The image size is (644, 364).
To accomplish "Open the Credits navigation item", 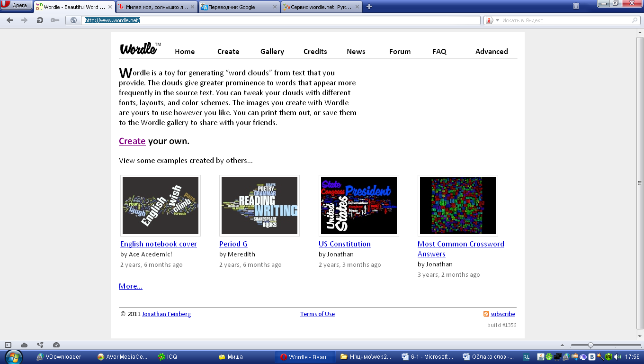I will click(x=315, y=51).
